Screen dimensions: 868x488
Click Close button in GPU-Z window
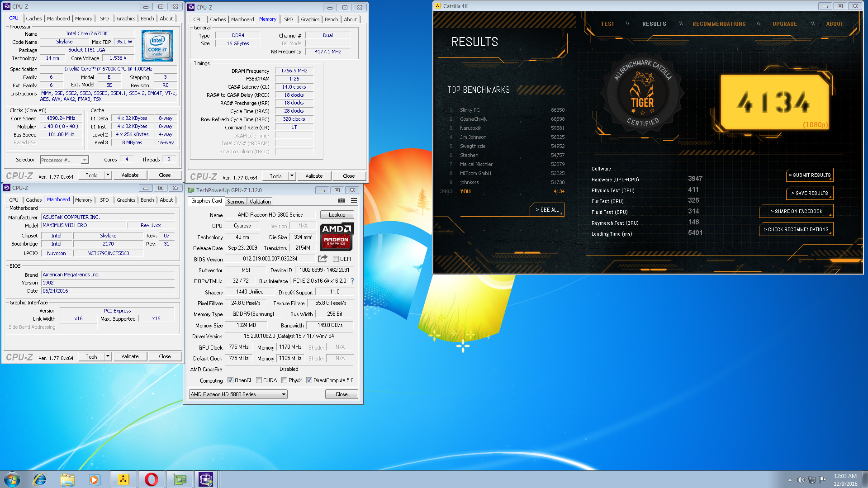point(342,394)
